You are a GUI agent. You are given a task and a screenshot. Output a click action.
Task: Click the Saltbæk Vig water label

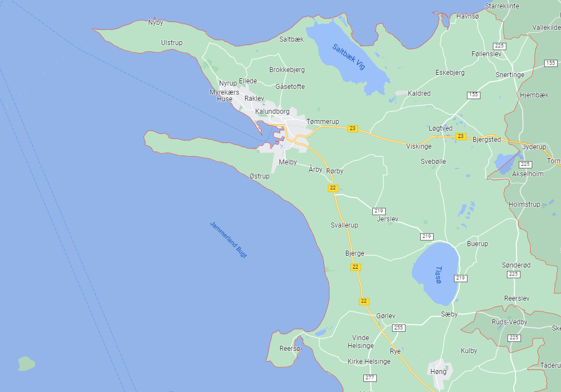tap(348, 57)
